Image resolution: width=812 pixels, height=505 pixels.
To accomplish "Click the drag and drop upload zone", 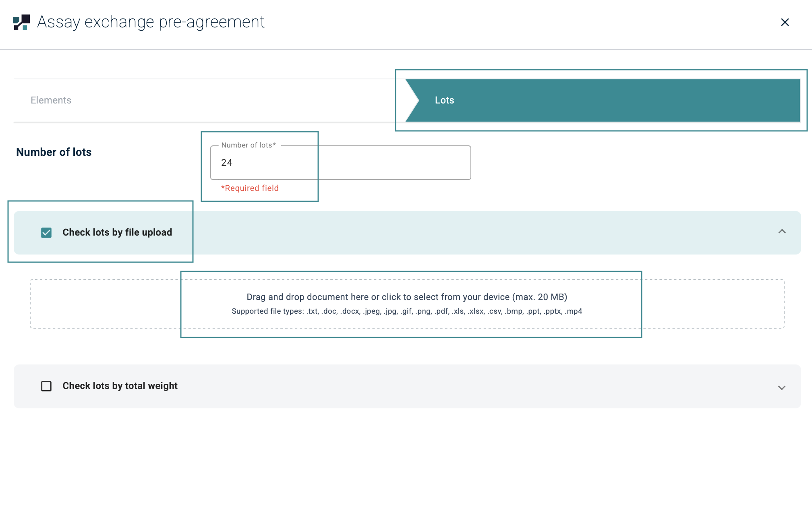I will pos(407,304).
